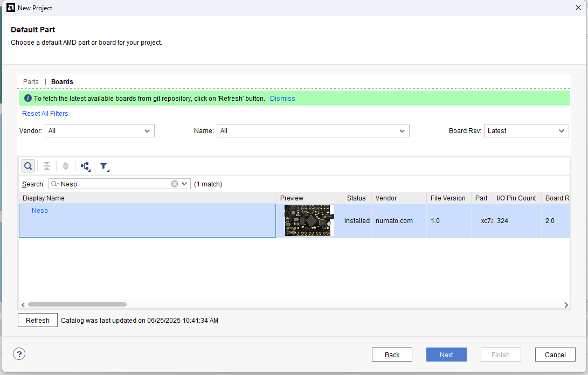Click the help question mark icon
588x375 pixels.
tap(19, 354)
